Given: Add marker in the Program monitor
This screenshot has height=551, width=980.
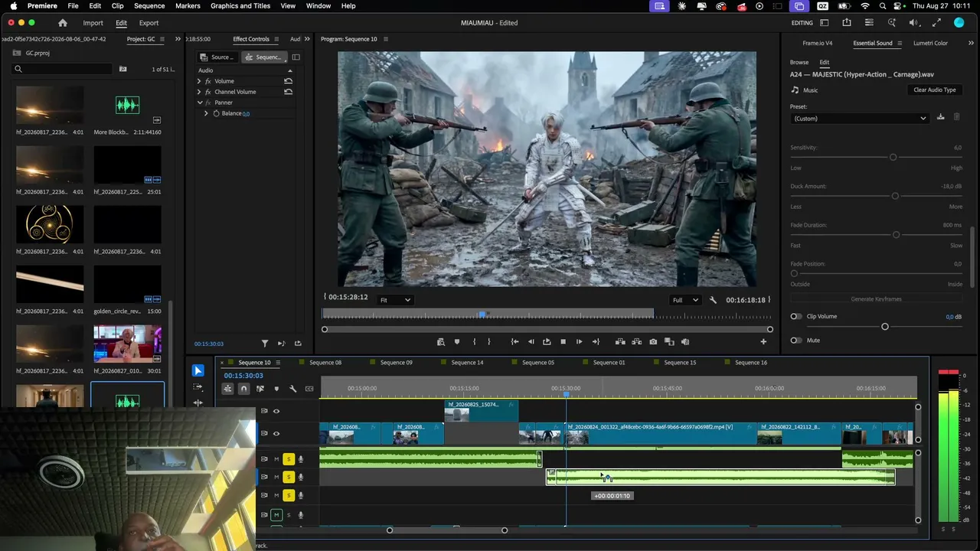Looking at the screenshot, I should (457, 342).
